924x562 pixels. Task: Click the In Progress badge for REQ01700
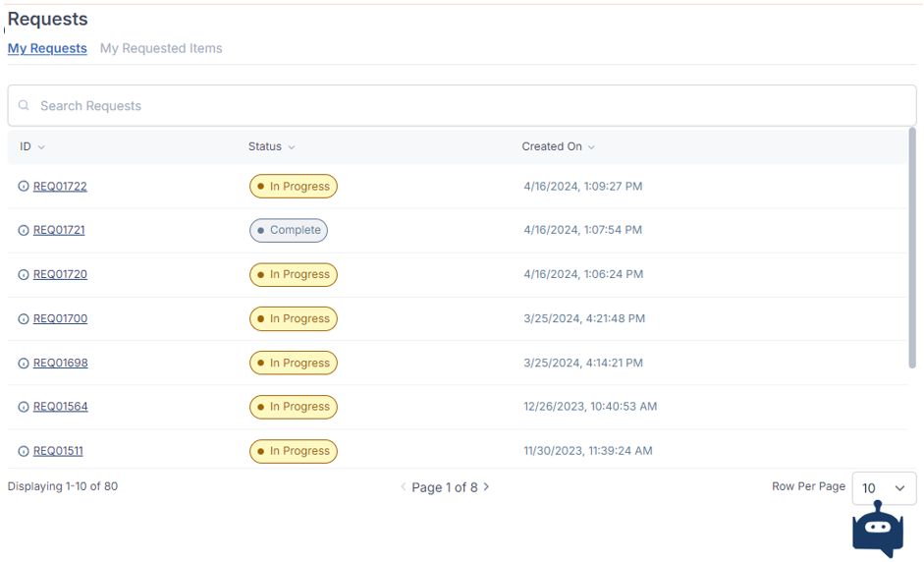(x=294, y=318)
